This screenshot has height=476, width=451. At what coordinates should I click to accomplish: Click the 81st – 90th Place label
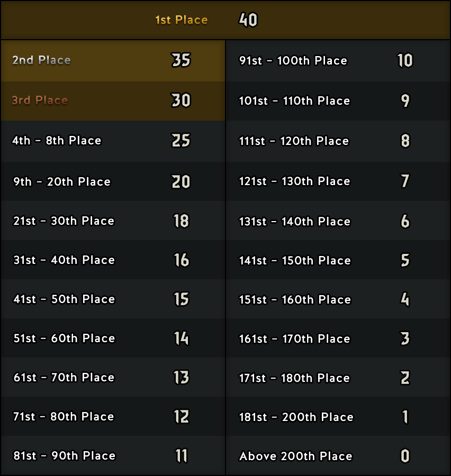click(x=65, y=455)
